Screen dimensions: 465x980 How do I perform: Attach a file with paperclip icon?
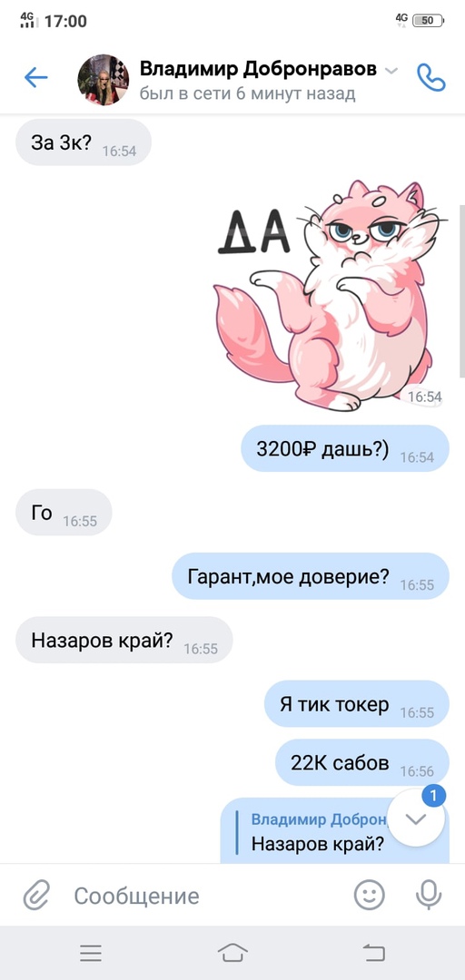pos(36,895)
